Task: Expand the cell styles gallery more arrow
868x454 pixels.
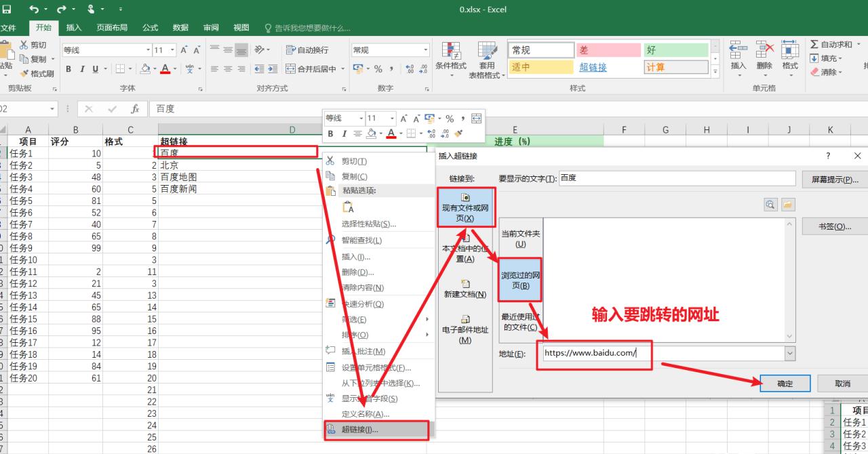Action: coord(715,70)
